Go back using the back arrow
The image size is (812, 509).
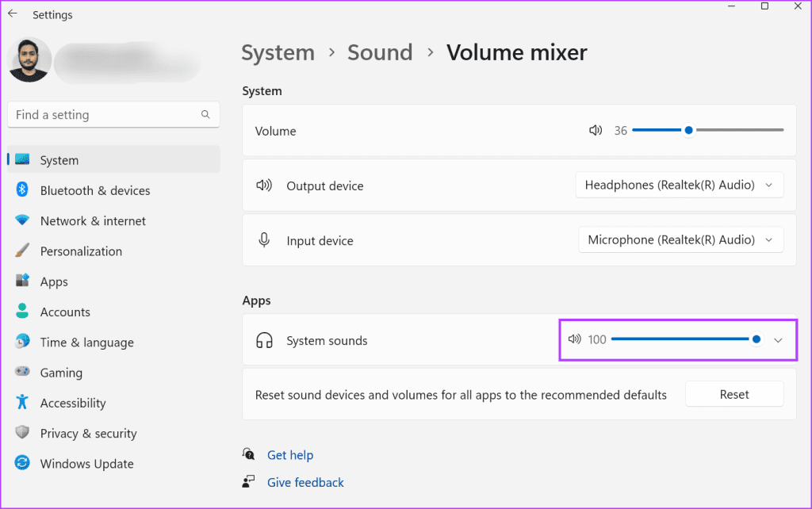pos(13,13)
